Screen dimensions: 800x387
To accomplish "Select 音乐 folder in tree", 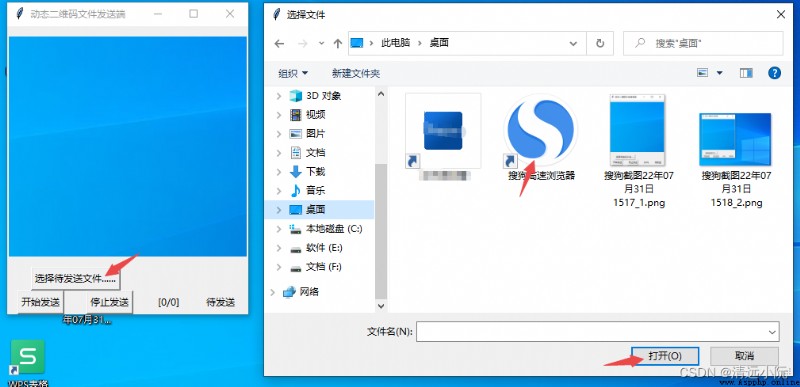I will pyautogui.click(x=307, y=191).
